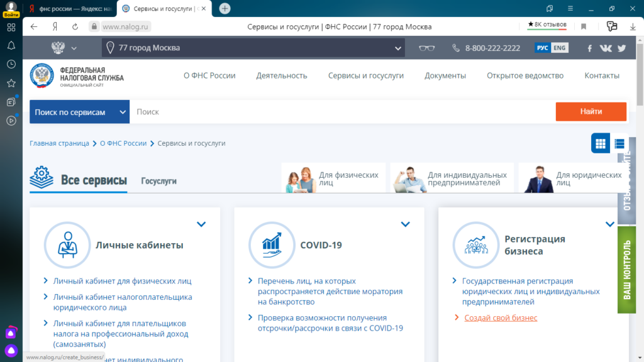Open FNS Twitter page icon
This screenshot has width=644, height=362.
[x=622, y=48]
